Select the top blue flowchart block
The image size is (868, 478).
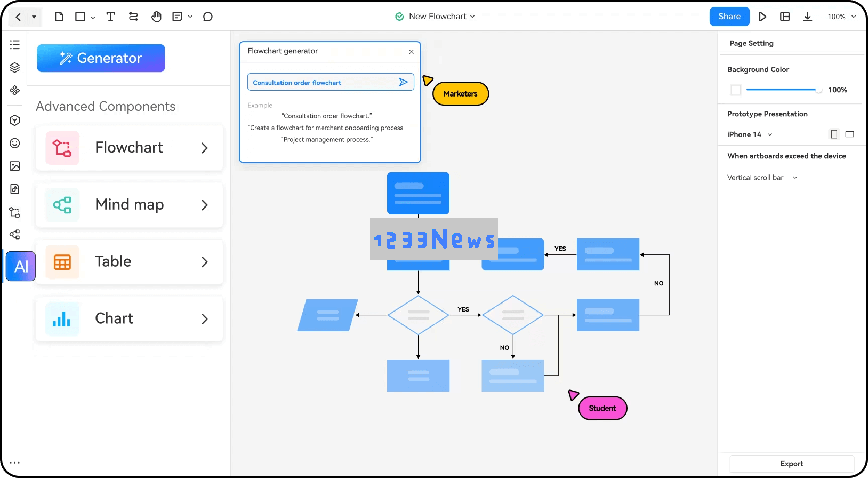[x=418, y=193]
